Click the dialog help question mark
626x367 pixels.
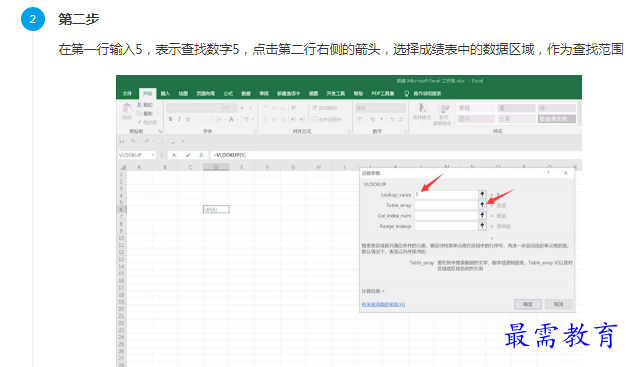(x=548, y=173)
